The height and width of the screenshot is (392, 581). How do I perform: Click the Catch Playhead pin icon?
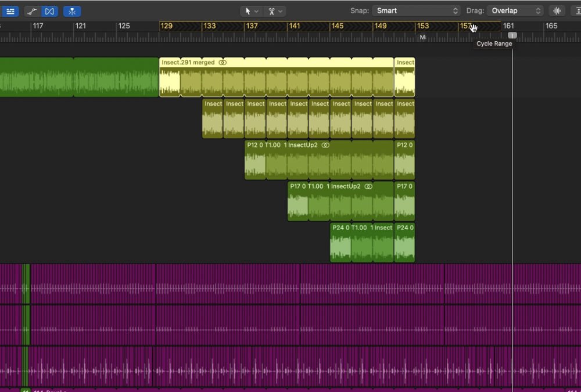click(72, 11)
